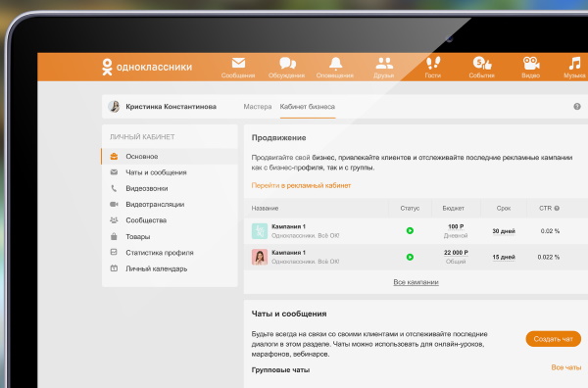The height and width of the screenshot is (388, 588).
Task: Open Гости footprints icon
Action: (x=433, y=63)
